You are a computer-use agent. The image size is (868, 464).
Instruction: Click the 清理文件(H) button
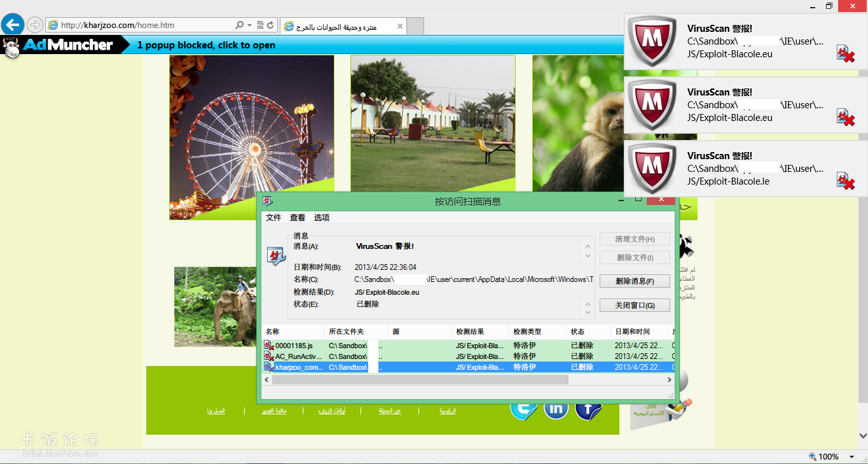point(635,239)
